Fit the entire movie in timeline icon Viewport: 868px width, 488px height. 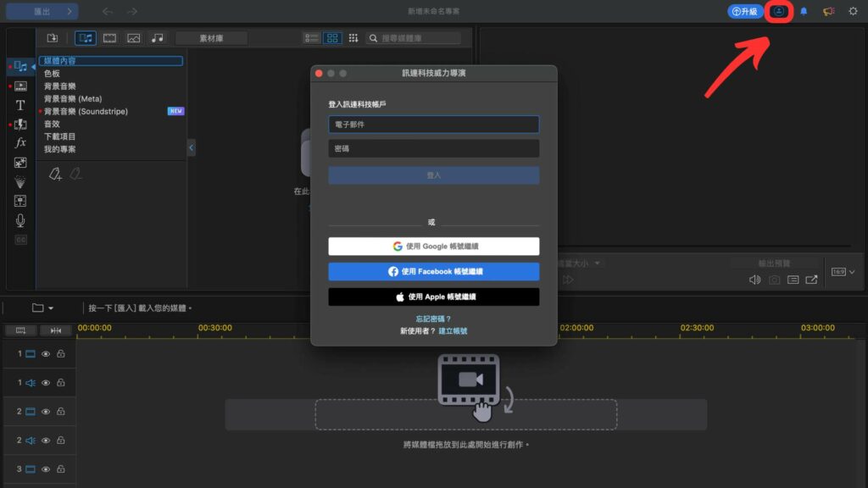[x=56, y=330]
